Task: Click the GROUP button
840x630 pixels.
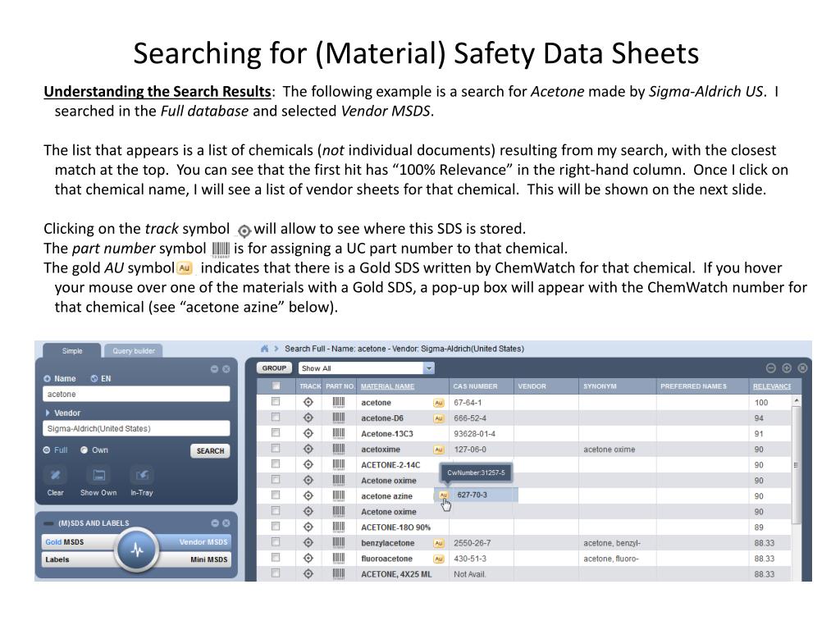Action: [274, 368]
